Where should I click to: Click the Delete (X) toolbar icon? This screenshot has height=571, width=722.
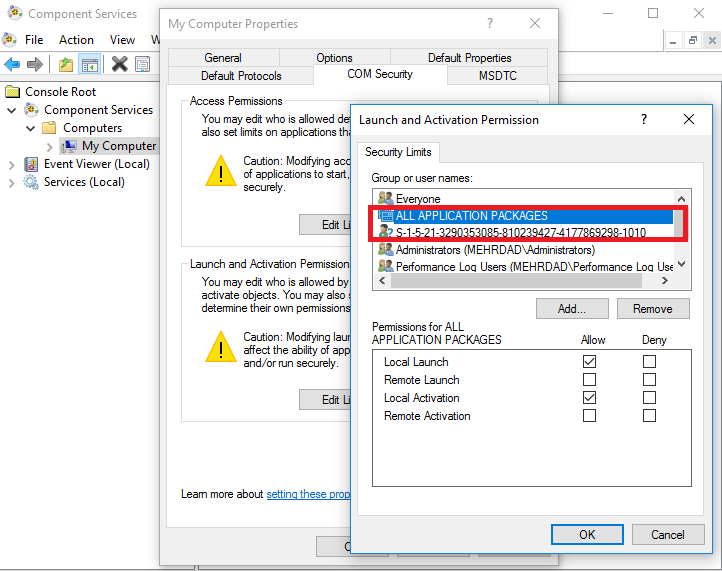tap(120, 64)
